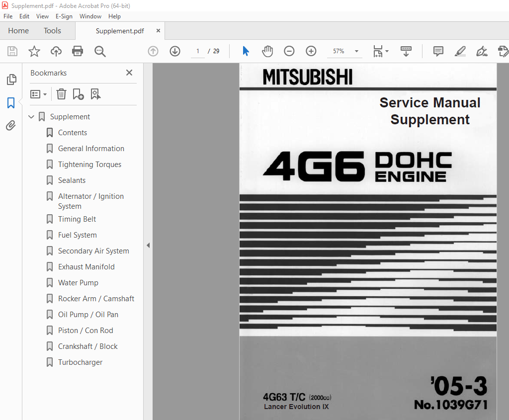Click the share file icon at toolbar end
This screenshot has width=509, height=420.
coord(503,51)
